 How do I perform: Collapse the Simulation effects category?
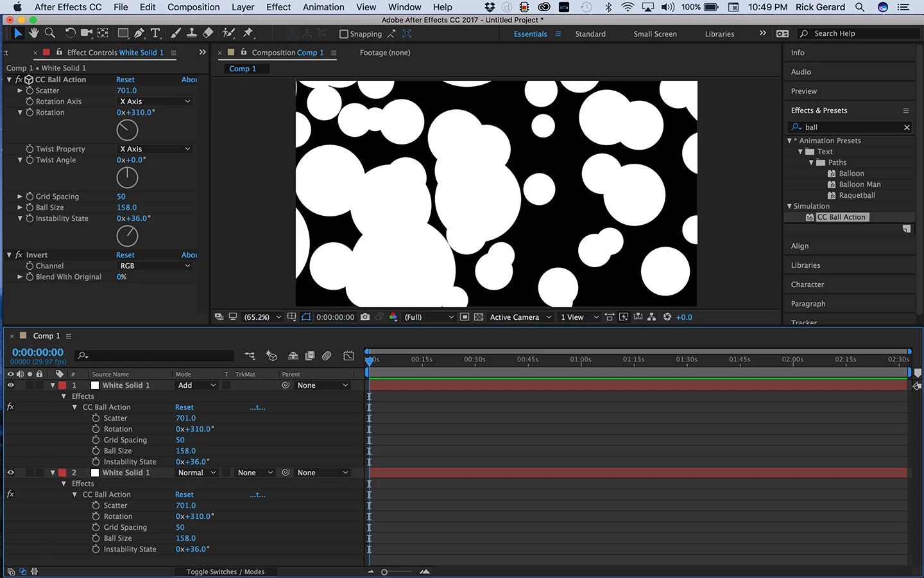click(789, 206)
